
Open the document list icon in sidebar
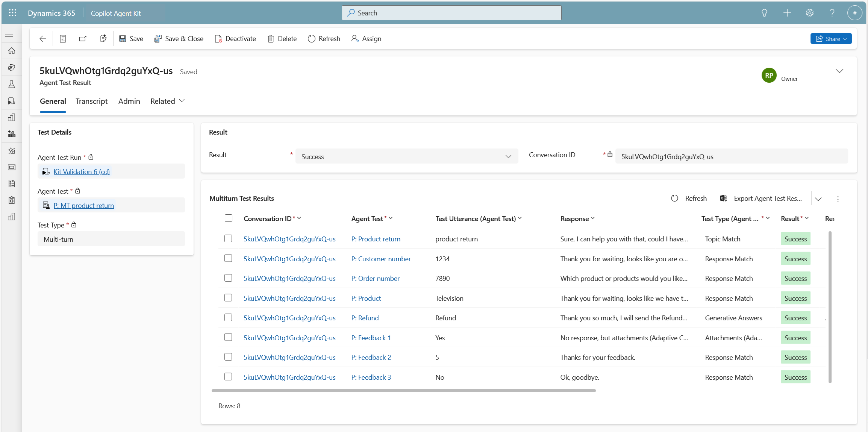tap(12, 183)
